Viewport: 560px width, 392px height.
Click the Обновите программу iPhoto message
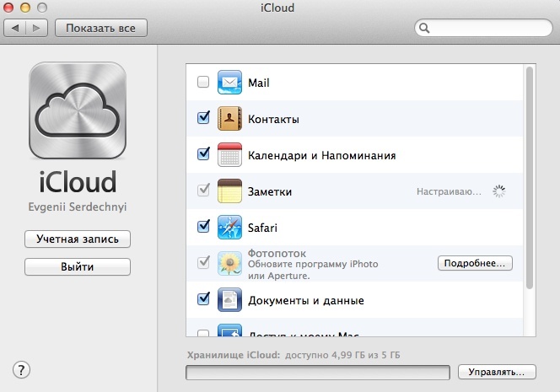tap(313, 270)
